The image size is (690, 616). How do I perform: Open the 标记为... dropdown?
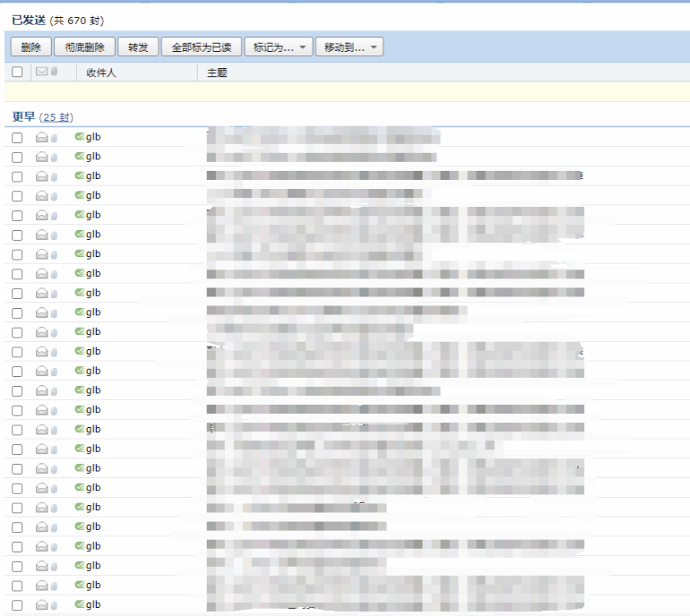click(278, 47)
